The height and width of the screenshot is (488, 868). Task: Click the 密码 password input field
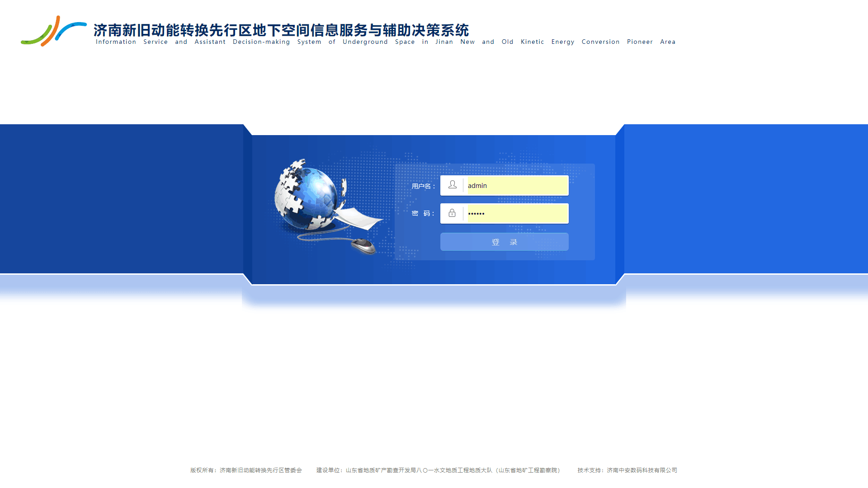coord(504,213)
